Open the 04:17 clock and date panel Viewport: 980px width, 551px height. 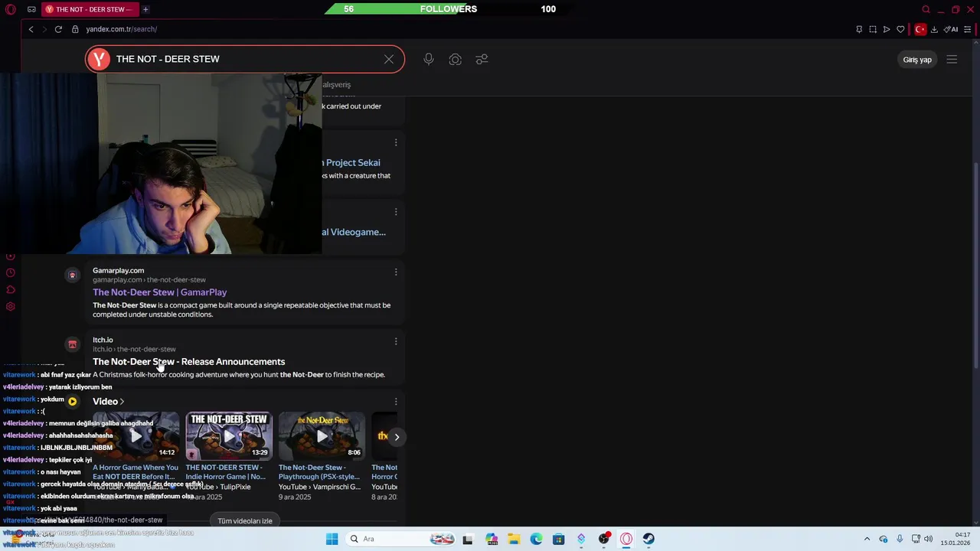(955, 539)
